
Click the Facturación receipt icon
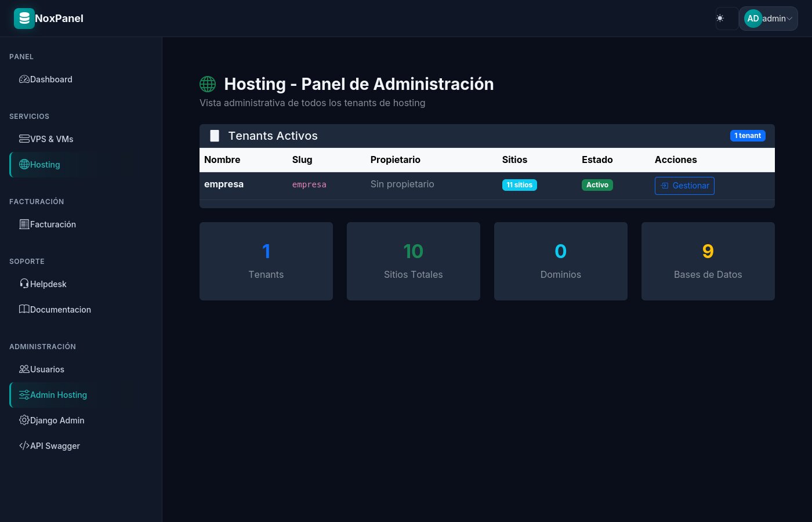coord(24,224)
